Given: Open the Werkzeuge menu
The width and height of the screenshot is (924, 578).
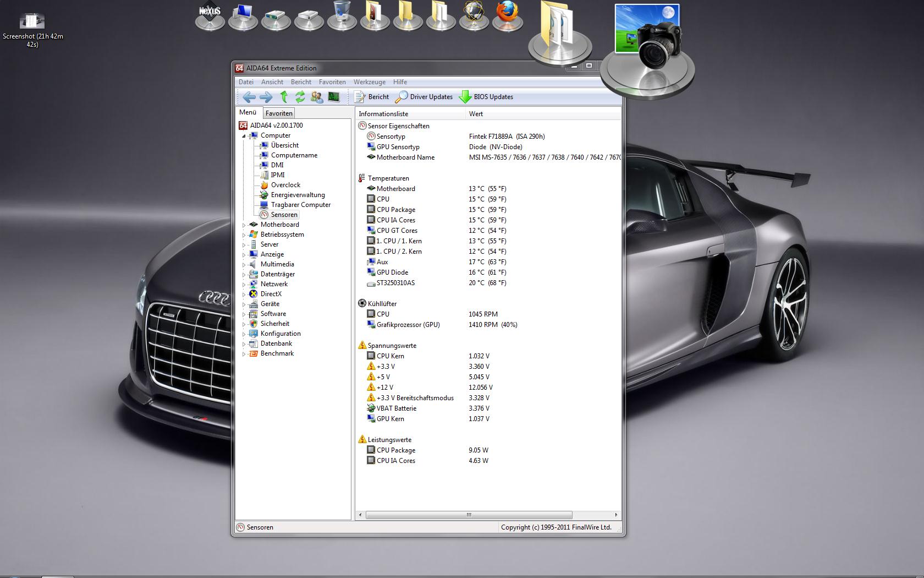Looking at the screenshot, I should click(x=369, y=82).
